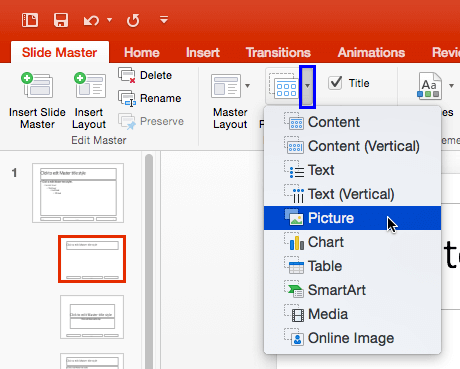
Task: Choose Table placeholder from menu
Action: click(352, 266)
